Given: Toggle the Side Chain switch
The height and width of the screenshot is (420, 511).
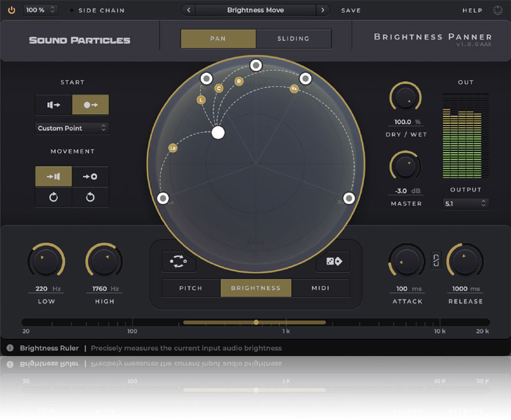Looking at the screenshot, I should [x=72, y=10].
